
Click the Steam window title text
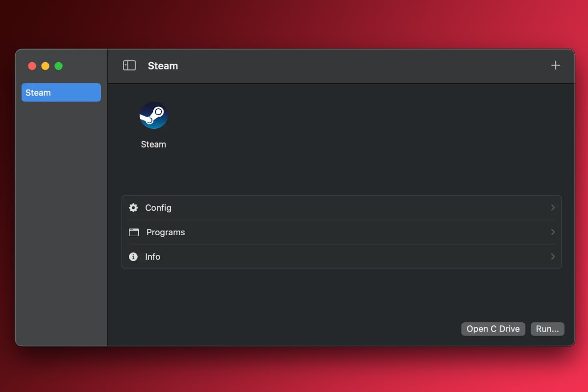click(163, 66)
